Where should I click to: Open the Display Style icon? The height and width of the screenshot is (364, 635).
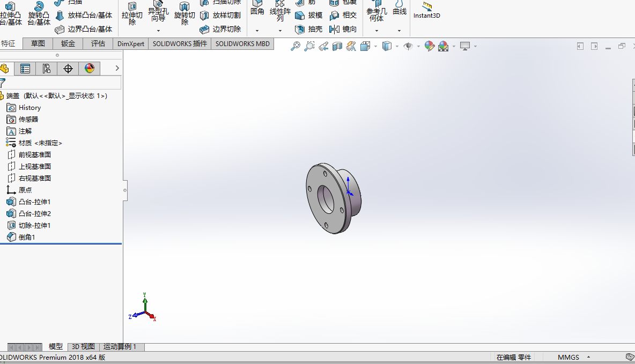[387, 46]
